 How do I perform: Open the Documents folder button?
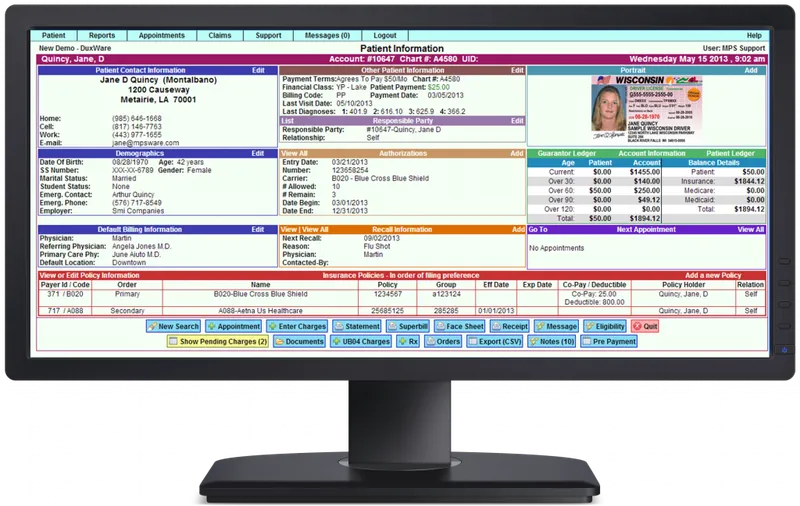[x=299, y=342]
